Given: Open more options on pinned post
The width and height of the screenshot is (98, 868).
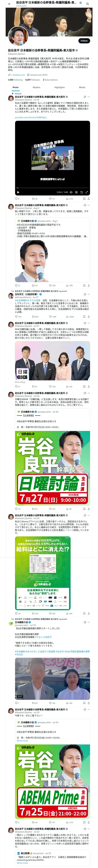Looking at the screenshot, I should tap(89, 97).
